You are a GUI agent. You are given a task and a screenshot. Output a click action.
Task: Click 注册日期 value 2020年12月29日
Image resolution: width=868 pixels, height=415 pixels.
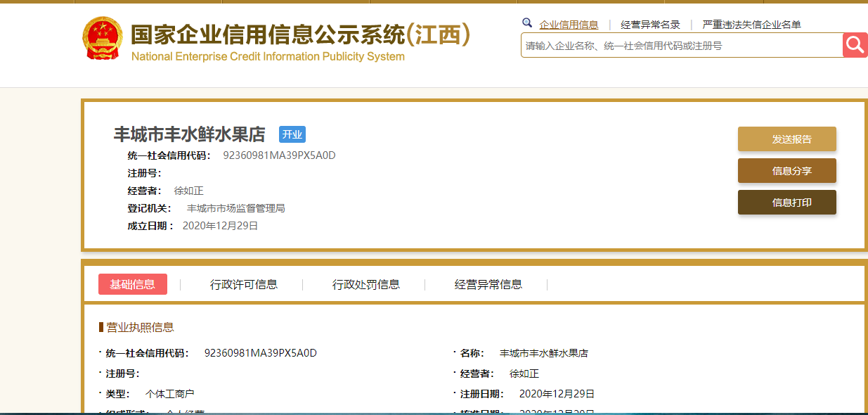click(557, 394)
